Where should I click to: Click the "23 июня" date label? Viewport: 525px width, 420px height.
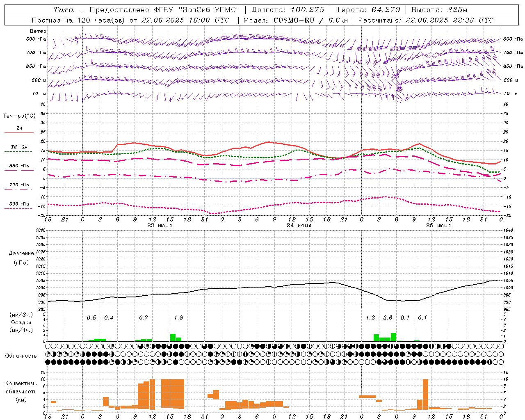(x=159, y=226)
